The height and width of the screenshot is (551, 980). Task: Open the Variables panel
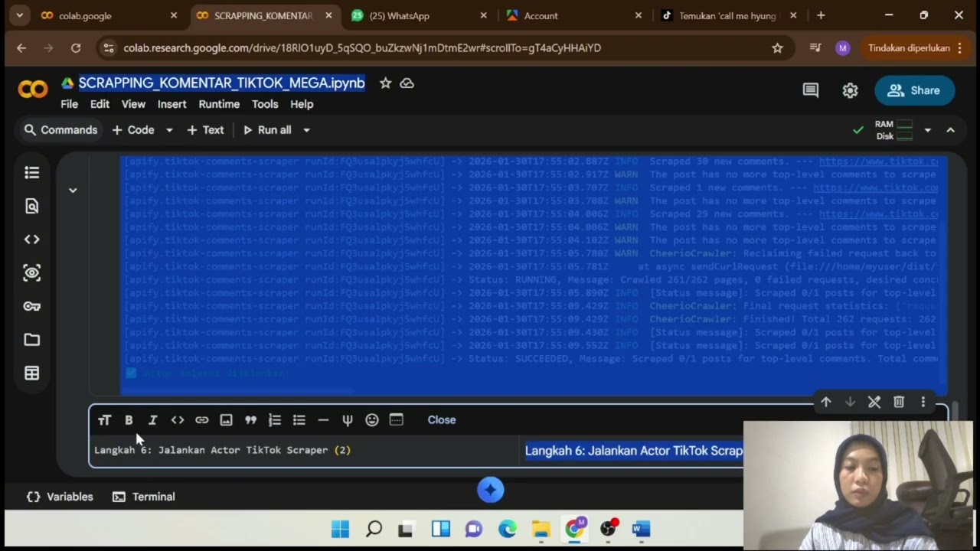(x=60, y=497)
